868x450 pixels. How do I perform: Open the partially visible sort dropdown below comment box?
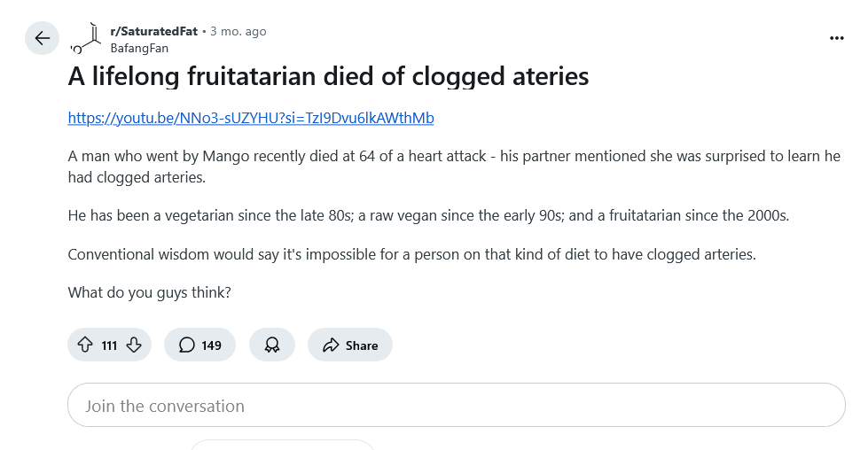[282, 445]
